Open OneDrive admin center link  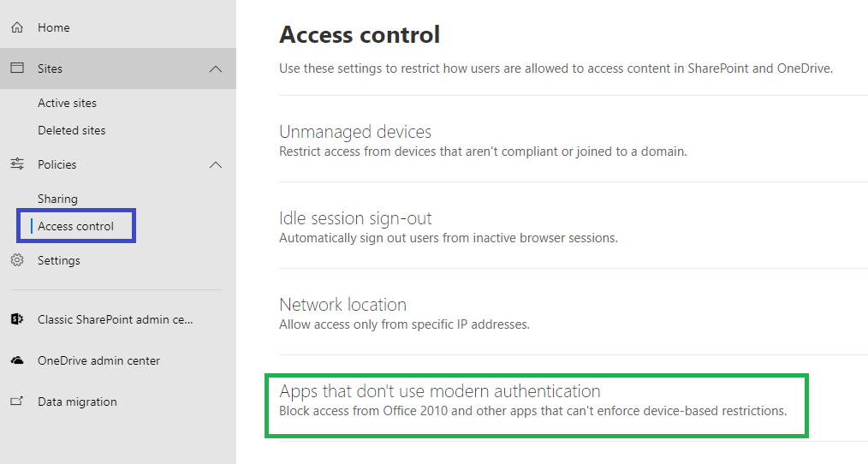pos(98,360)
